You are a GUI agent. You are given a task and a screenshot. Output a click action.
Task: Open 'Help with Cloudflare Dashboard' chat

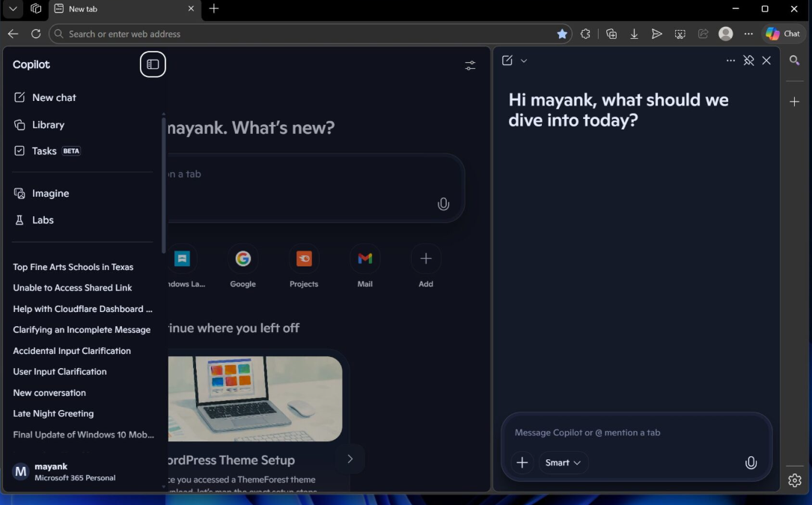[x=83, y=309]
